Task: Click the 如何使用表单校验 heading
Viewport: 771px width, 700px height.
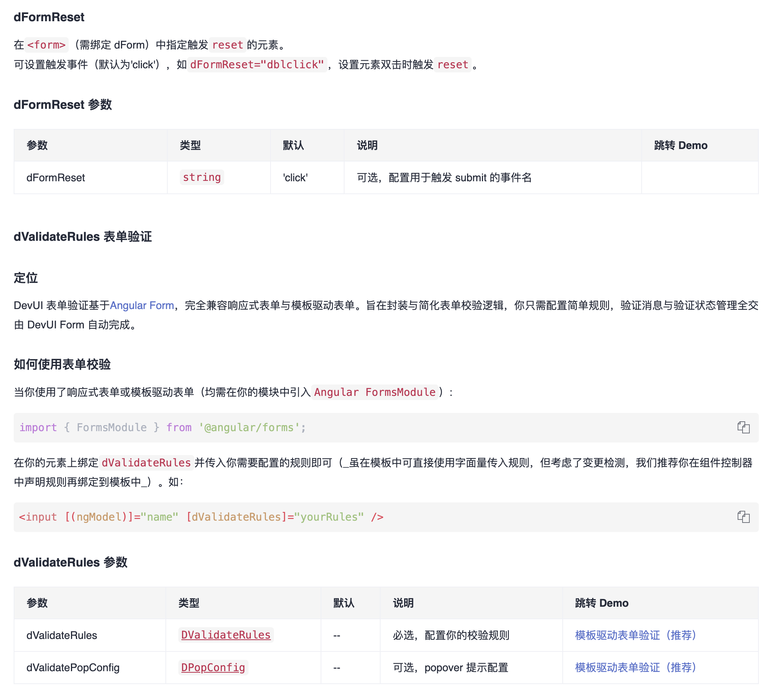Action: click(62, 364)
